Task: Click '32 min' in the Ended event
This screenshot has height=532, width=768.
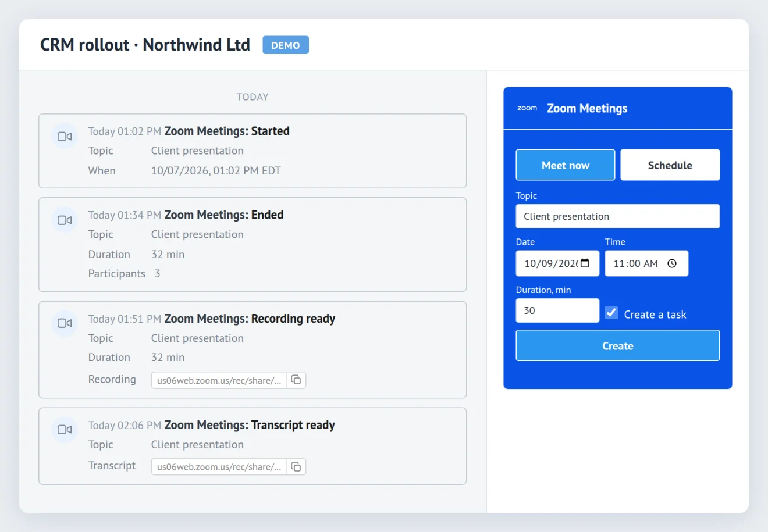Action: coord(168,254)
